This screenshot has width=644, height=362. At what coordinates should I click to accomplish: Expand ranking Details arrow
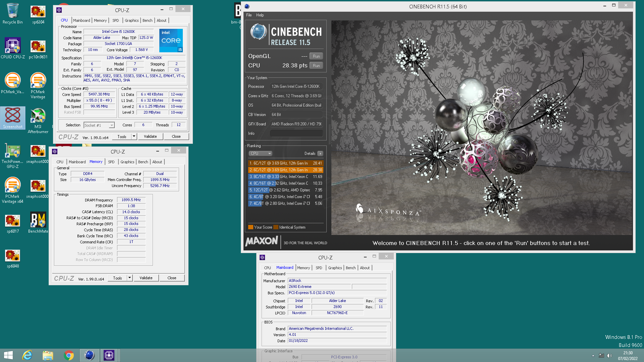point(320,154)
